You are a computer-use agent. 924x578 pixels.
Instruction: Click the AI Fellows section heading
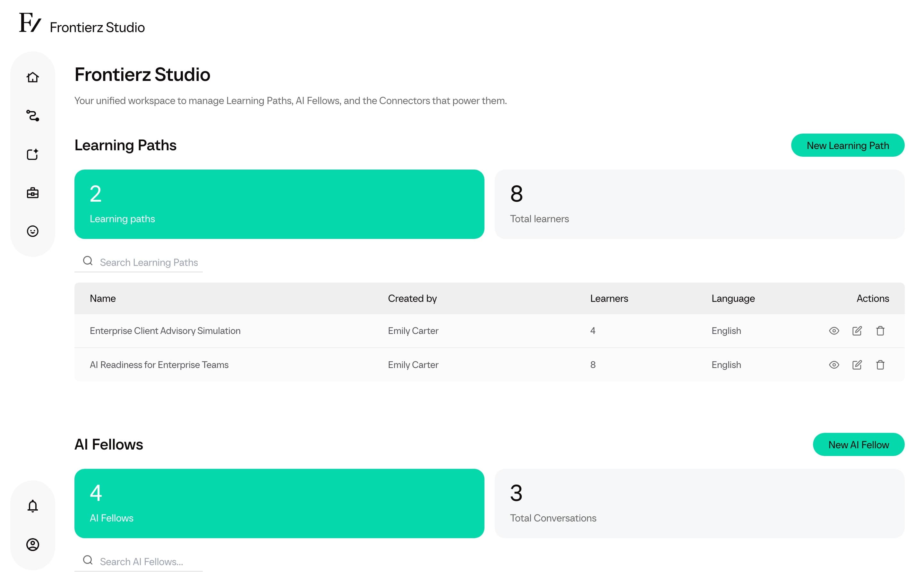tap(108, 445)
